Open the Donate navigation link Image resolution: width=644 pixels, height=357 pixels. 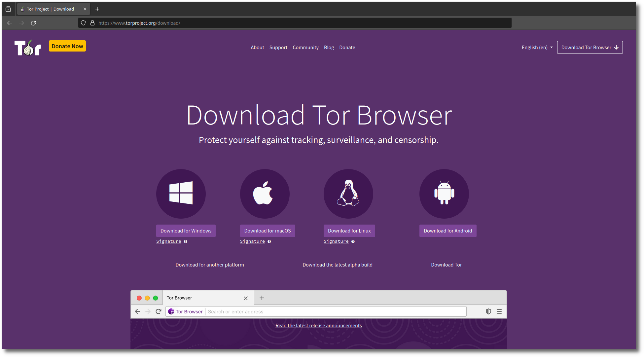coord(347,48)
